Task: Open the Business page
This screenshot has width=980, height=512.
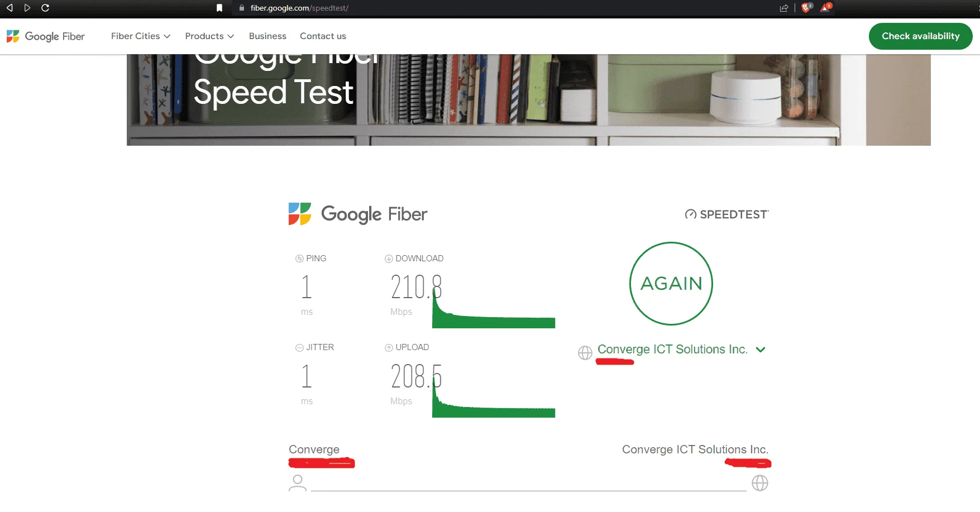Action: (x=267, y=36)
